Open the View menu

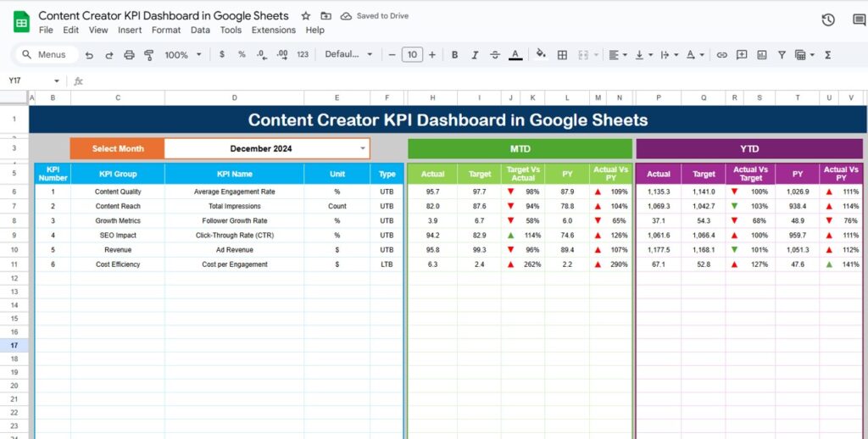tap(98, 30)
